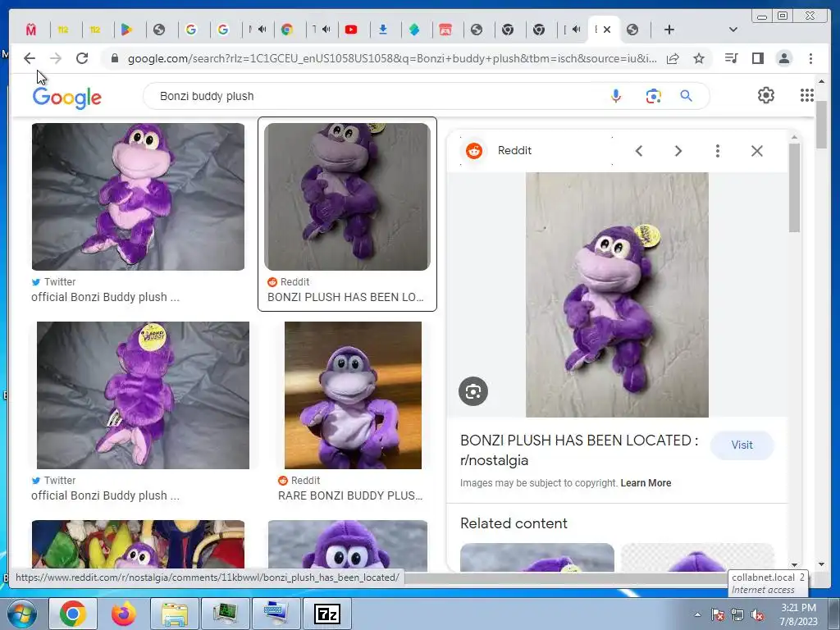Click the network tray icon

coord(737,615)
